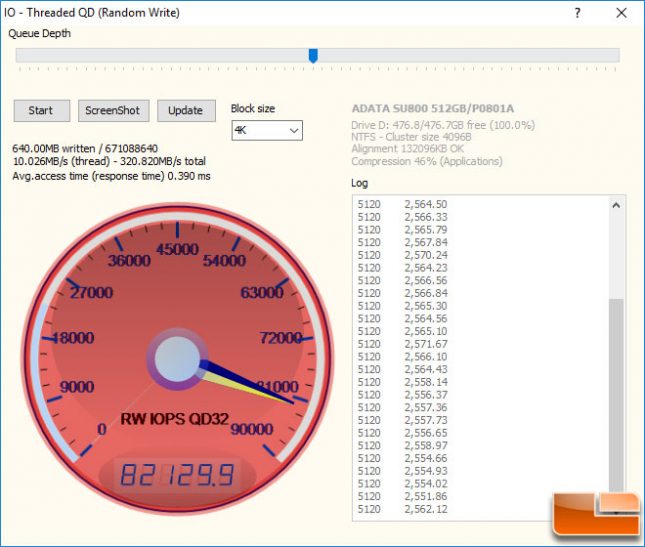Select log entry 2,564.50
This screenshot has height=547, width=645.
[x=402, y=204]
